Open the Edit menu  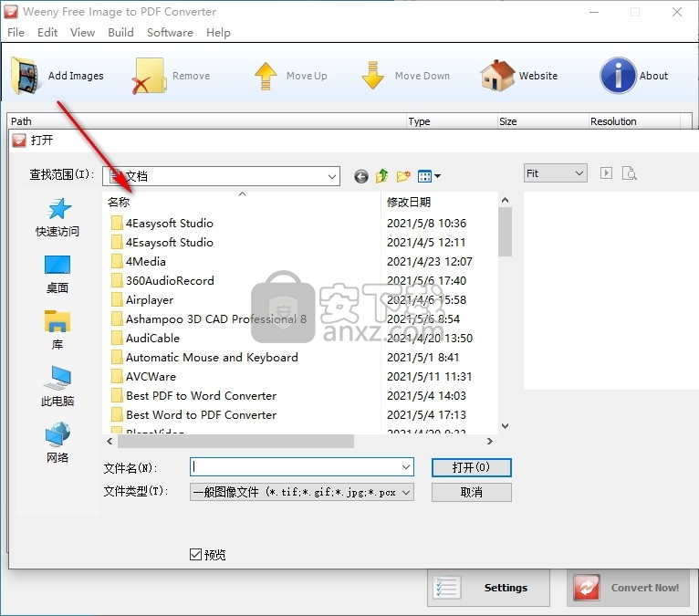(47, 33)
